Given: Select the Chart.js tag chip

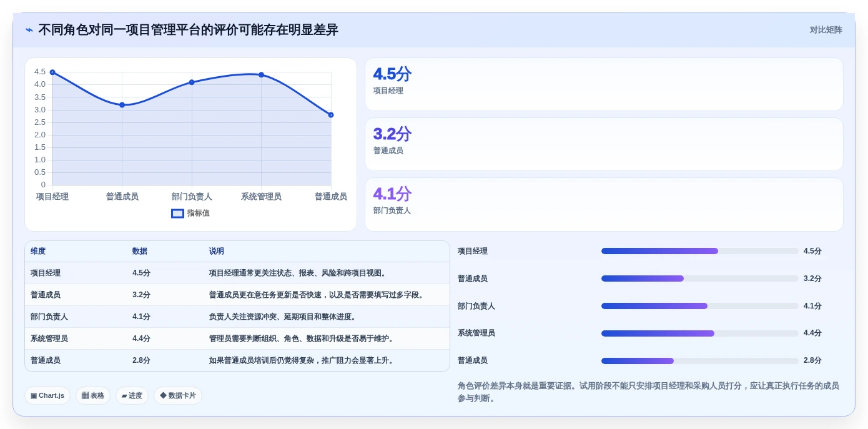Looking at the screenshot, I should click(x=47, y=396).
